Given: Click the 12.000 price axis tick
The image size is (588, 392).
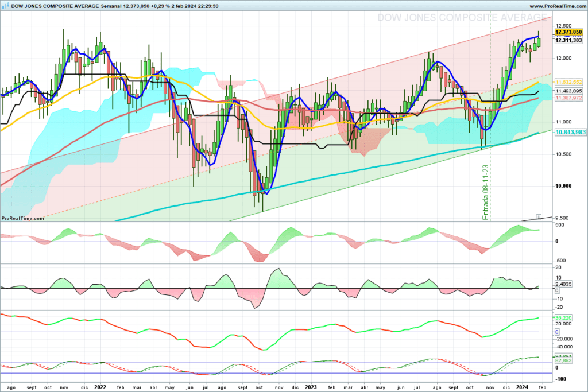Looking at the screenshot, I should (x=564, y=58).
